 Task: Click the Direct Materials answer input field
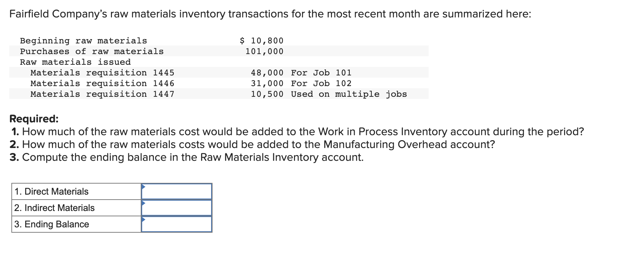tap(177, 191)
